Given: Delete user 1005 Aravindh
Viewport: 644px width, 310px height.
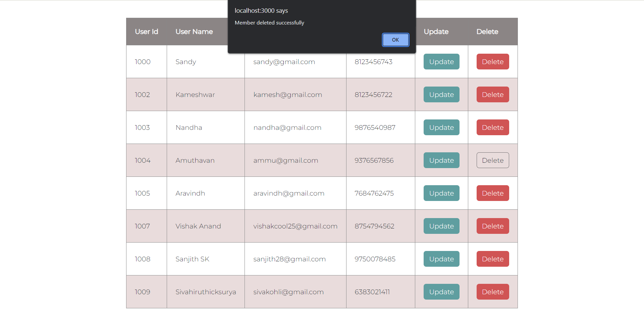Looking at the screenshot, I should click(x=492, y=193).
